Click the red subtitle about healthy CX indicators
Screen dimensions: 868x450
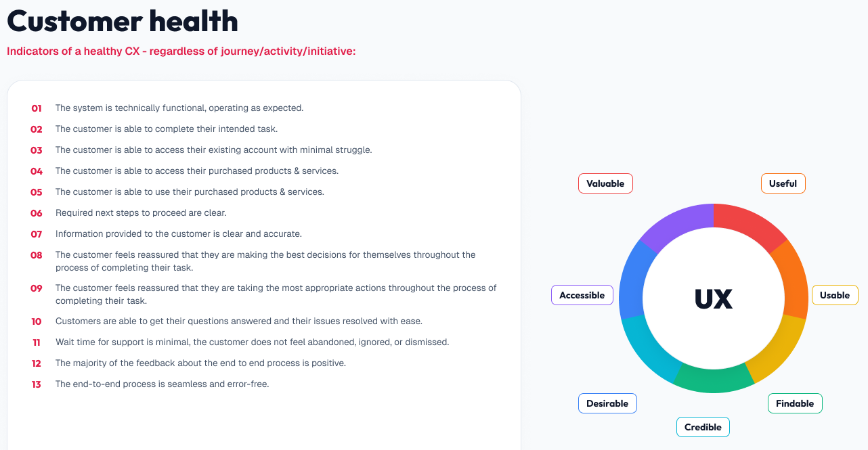[181, 51]
